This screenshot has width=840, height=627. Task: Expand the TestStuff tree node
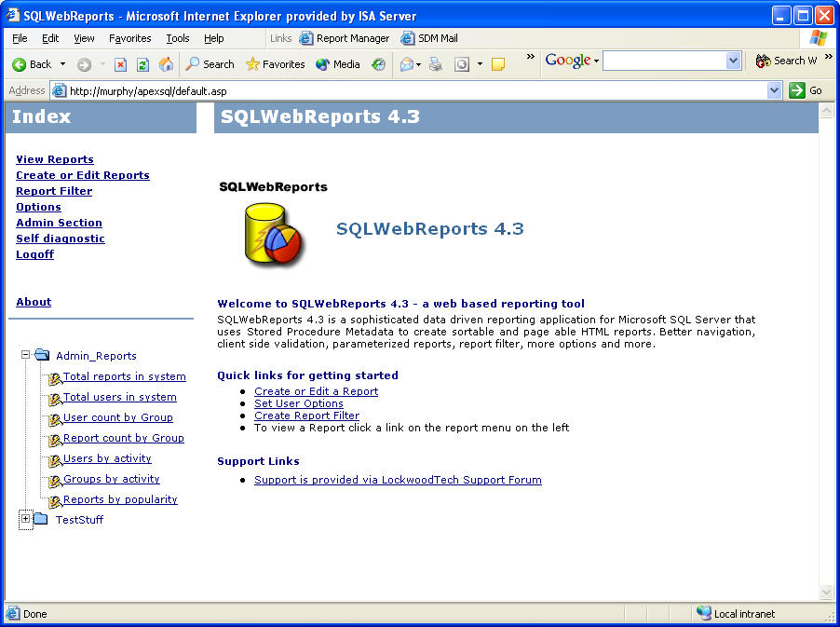[x=25, y=519]
